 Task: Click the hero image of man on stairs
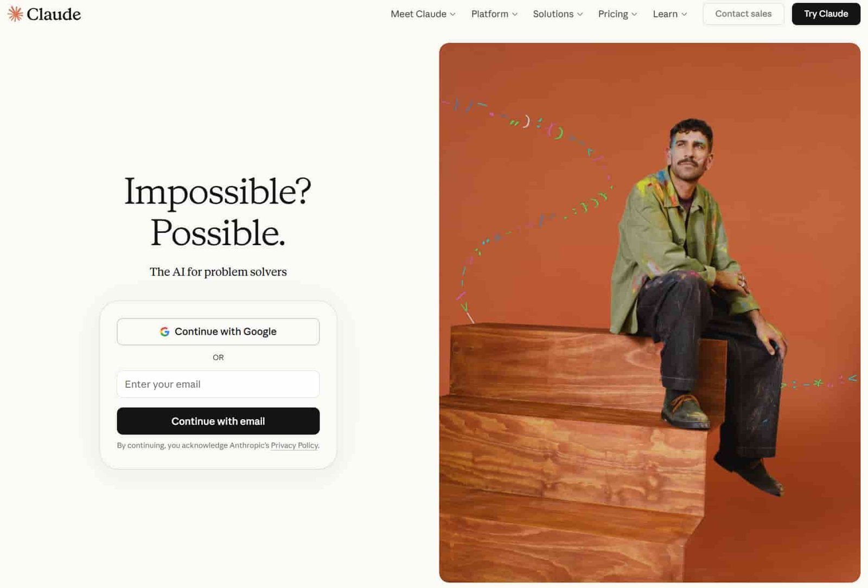[x=649, y=312]
